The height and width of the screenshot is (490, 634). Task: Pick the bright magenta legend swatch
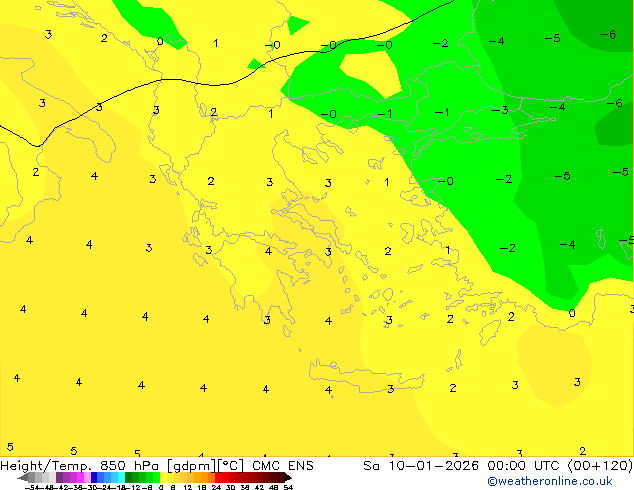point(80,477)
